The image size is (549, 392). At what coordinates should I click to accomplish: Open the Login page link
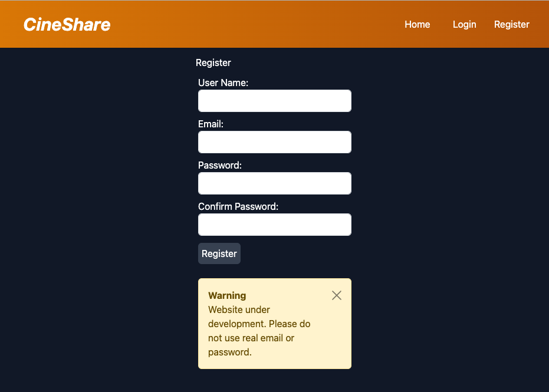464,25
